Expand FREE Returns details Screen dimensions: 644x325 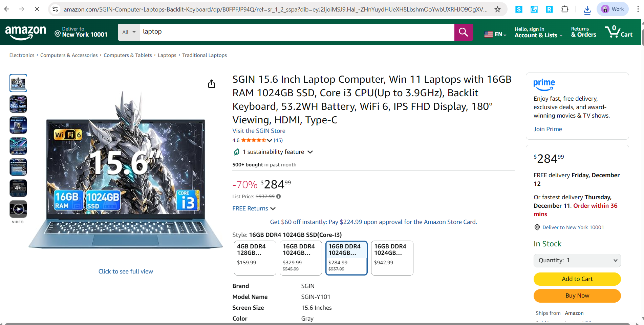[x=254, y=208]
